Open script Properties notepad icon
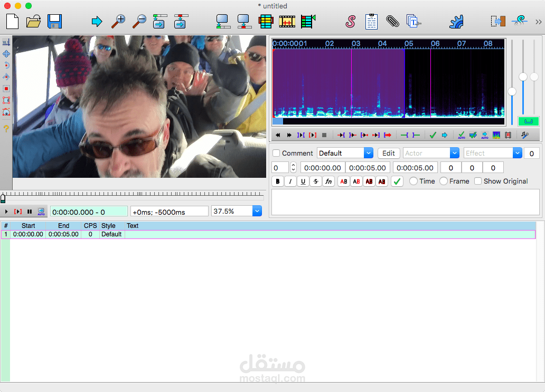The height and width of the screenshot is (392, 545). pyautogui.click(x=371, y=22)
